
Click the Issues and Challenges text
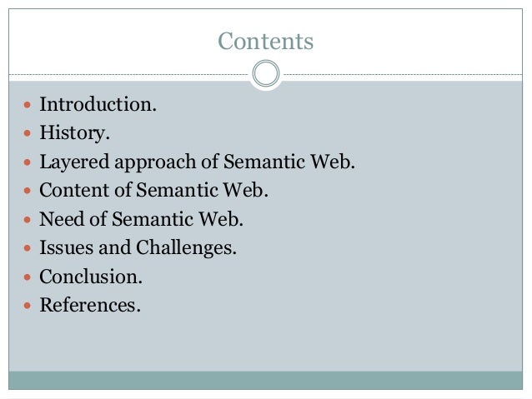[x=138, y=248]
